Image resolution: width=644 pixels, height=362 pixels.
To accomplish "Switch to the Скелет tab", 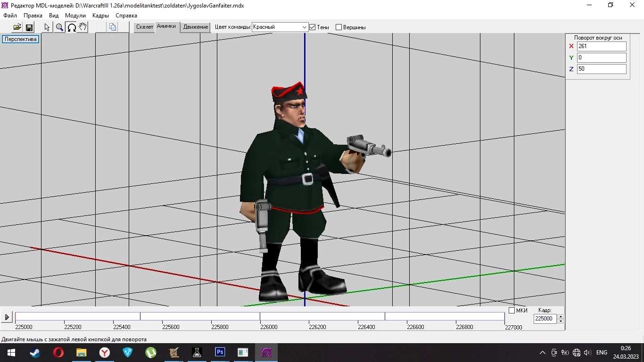I will click(145, 27).
